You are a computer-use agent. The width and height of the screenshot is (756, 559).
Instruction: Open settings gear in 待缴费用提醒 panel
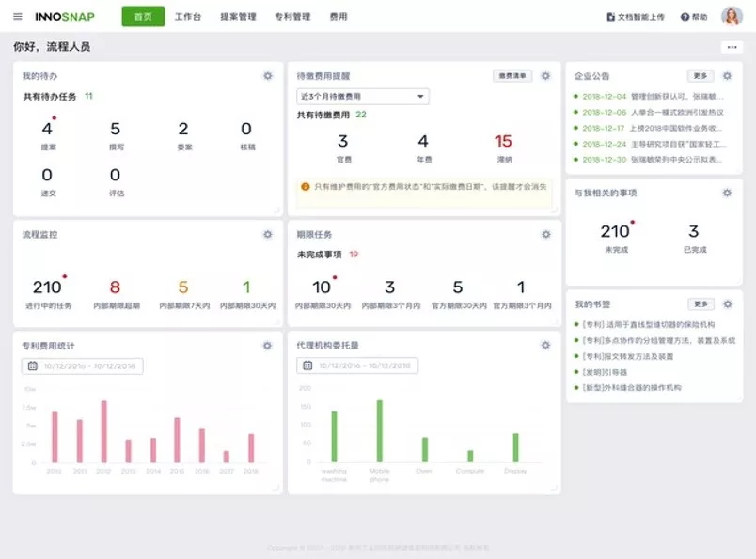click(x=545, y=76)
